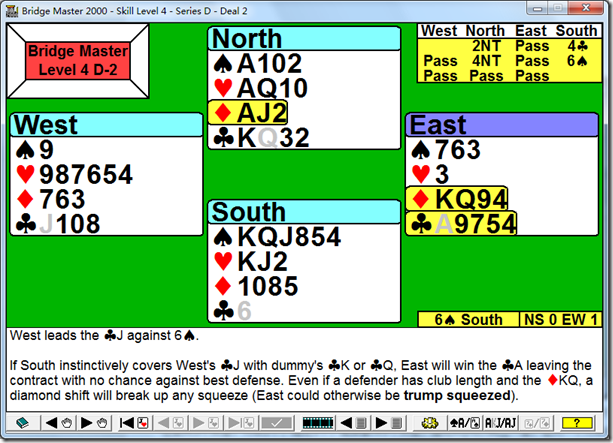Toggle the AKJ/AJ played-cards display button
Viewport: 613px width, 443px height.
pyautogui.click(x=500, y=423)
